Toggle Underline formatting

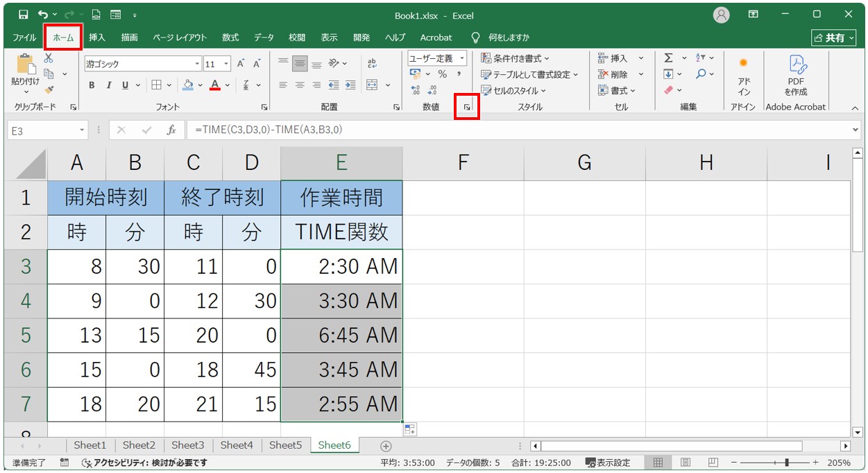[x=126, y=85]
